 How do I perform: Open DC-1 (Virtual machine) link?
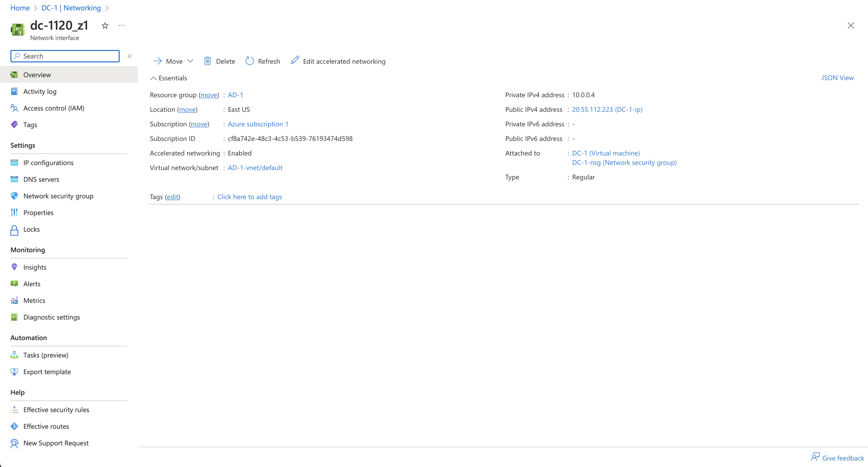pyautogui.click(x=606, y=153)
